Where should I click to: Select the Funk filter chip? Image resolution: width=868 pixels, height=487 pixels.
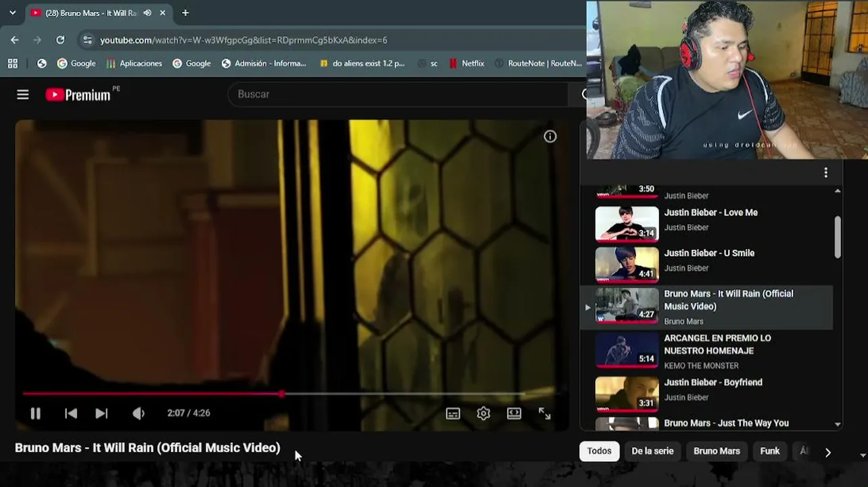[x=770, y=451]
